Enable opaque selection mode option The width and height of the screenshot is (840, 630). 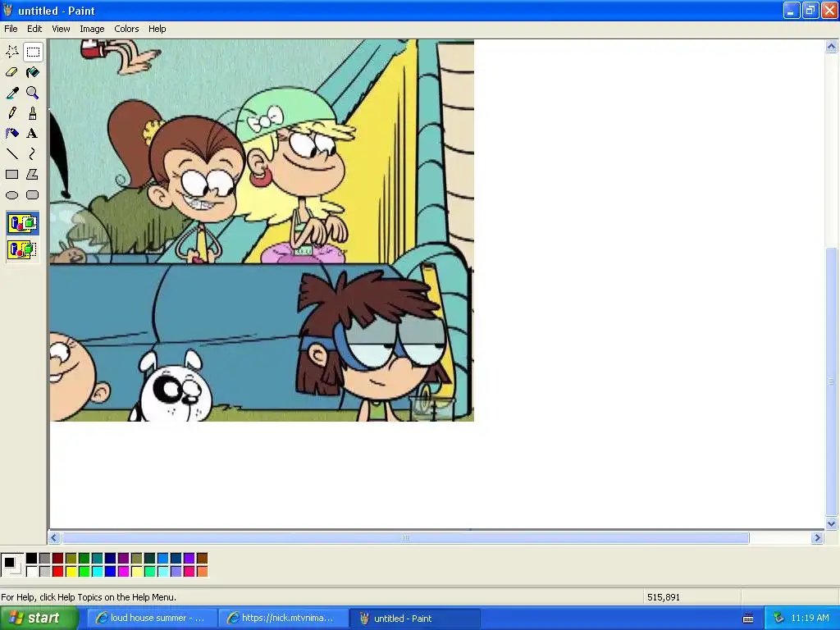(x=22, y=223)
